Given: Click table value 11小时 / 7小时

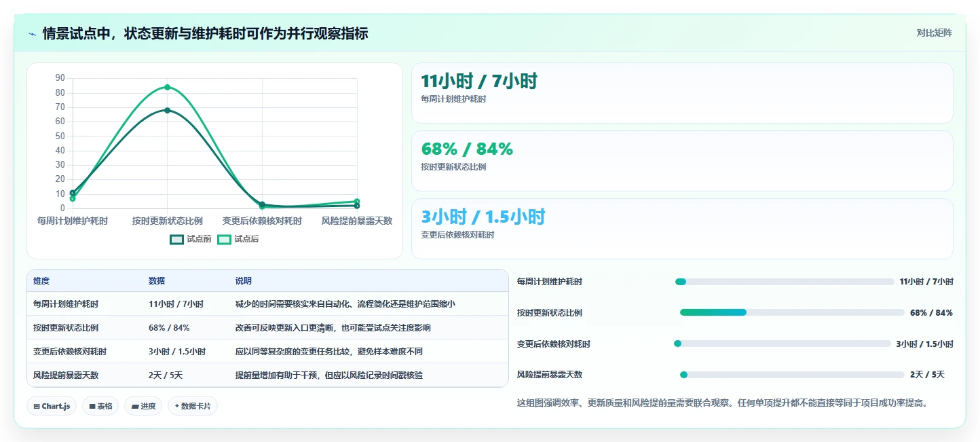Looking at the screenshot, I should coord(176,304).
